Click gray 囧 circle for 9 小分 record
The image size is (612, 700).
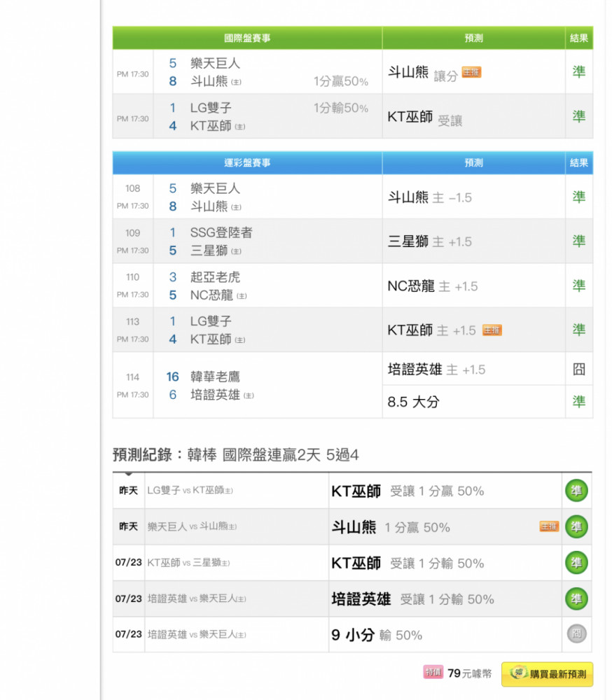(x=576, y=634)
